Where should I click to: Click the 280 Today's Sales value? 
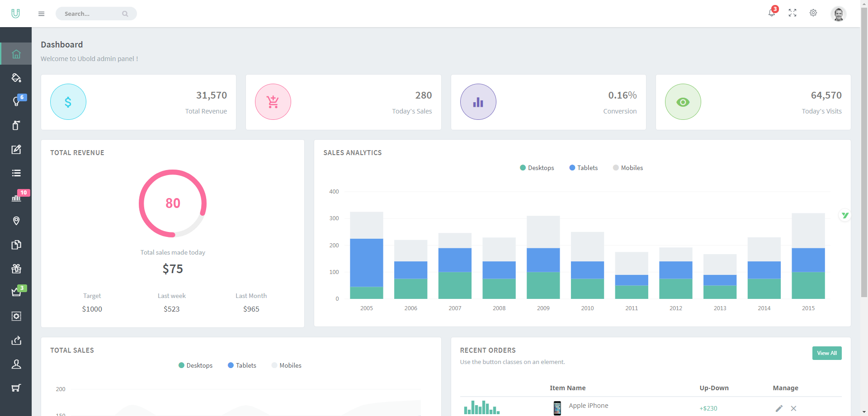point(424,95)
